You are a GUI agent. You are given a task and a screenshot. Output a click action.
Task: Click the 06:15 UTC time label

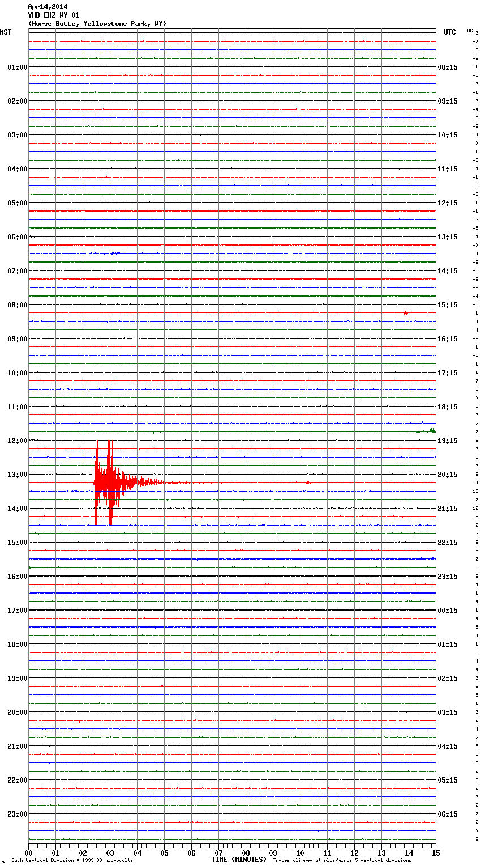[448, 814]
